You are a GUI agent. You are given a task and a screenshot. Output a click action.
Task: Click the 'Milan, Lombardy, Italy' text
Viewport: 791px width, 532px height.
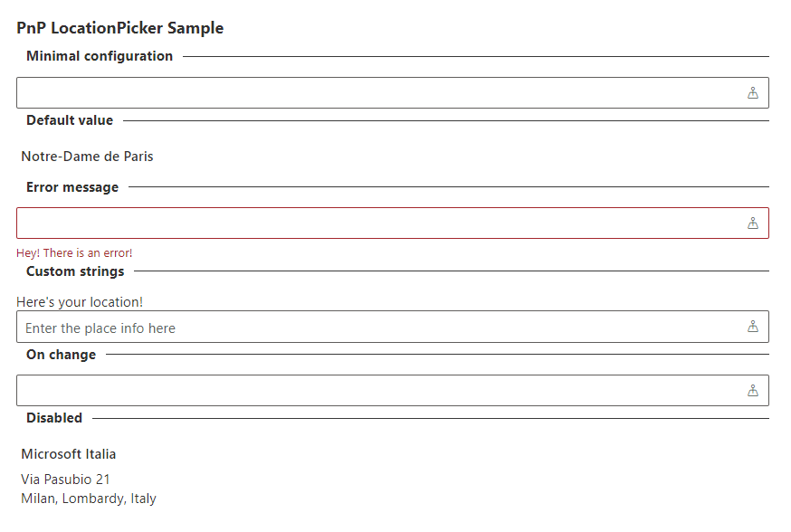tap(89, 499)
